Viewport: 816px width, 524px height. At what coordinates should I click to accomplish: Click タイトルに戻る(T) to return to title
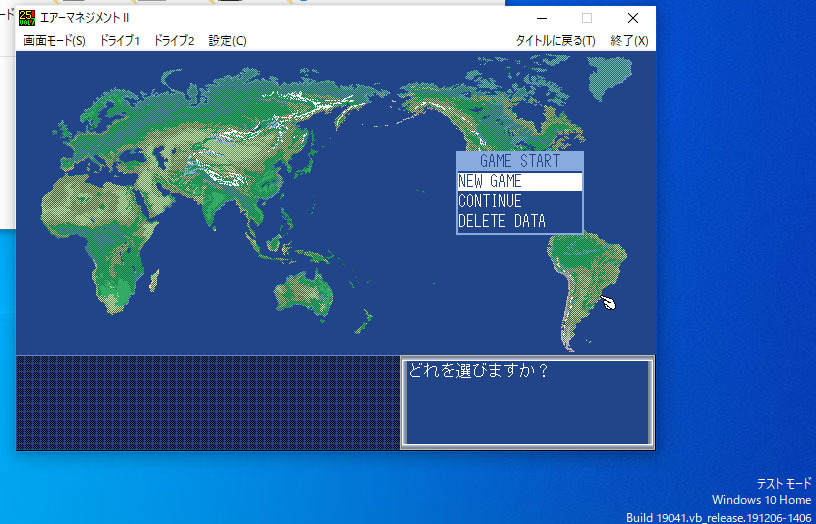(555, 41)
